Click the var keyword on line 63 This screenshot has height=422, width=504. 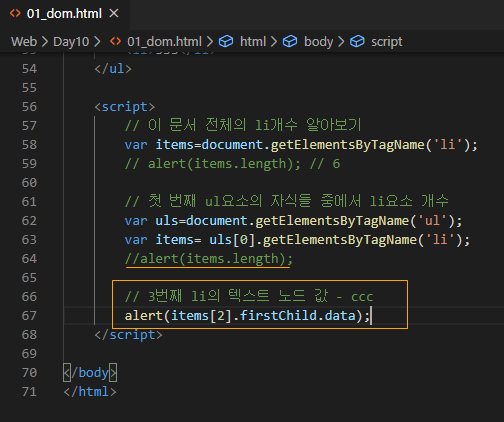click(136, 240)
